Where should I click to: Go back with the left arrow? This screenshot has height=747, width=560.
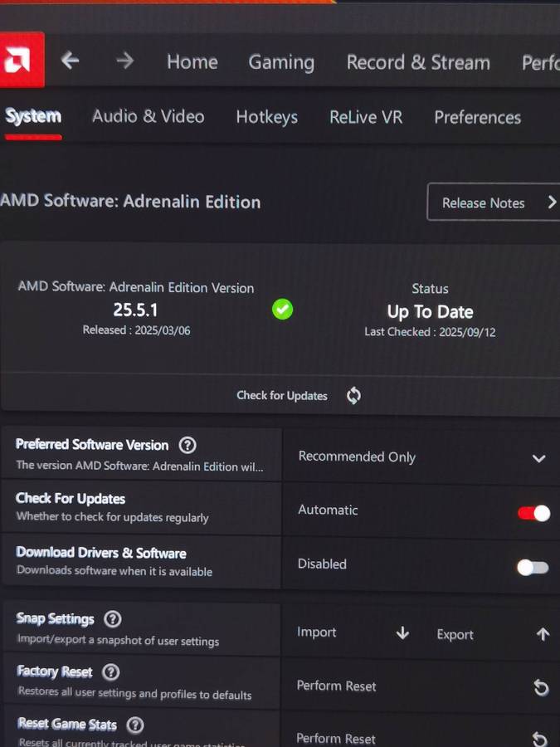[71, 61]
